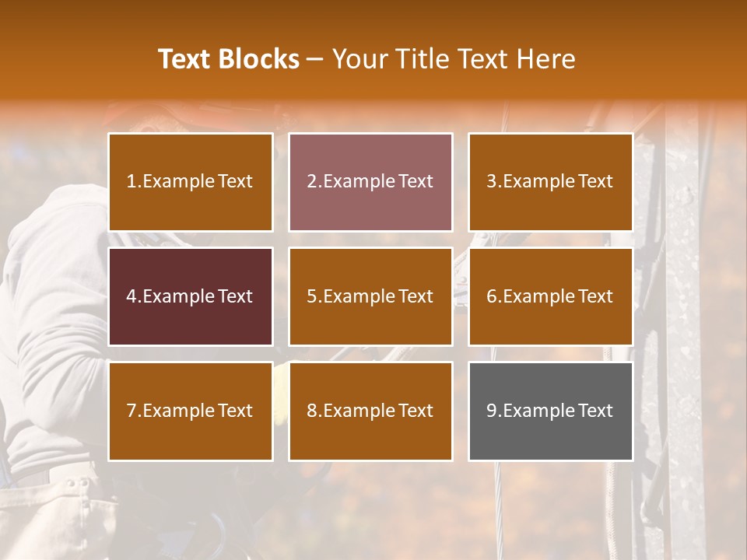Click the dash in the slide title
The height and width of the screenshot is (560, 747).
click(x=315, y=59)
